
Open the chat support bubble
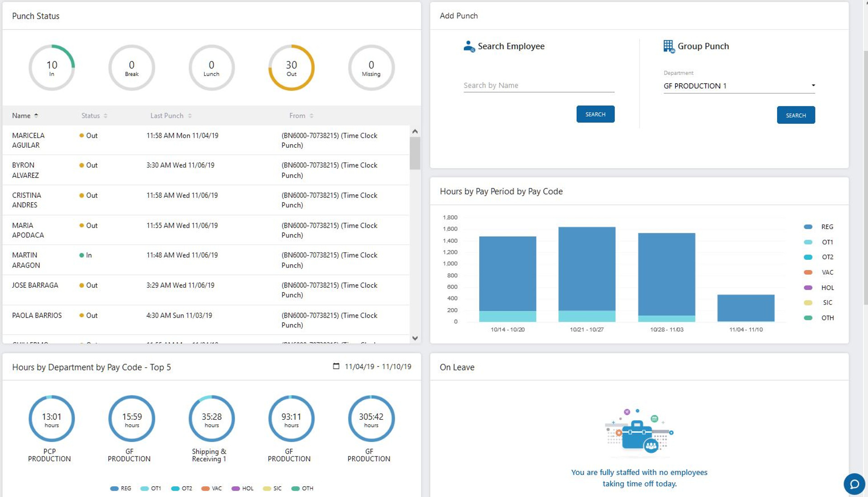tap(854, 484)
